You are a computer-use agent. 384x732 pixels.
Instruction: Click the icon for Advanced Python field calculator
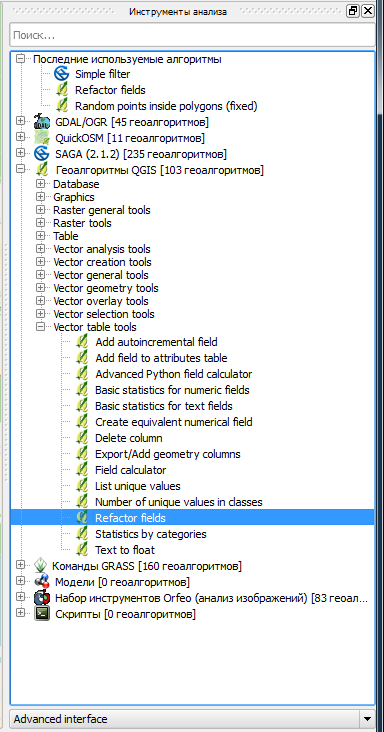click(x=82, y=374)
